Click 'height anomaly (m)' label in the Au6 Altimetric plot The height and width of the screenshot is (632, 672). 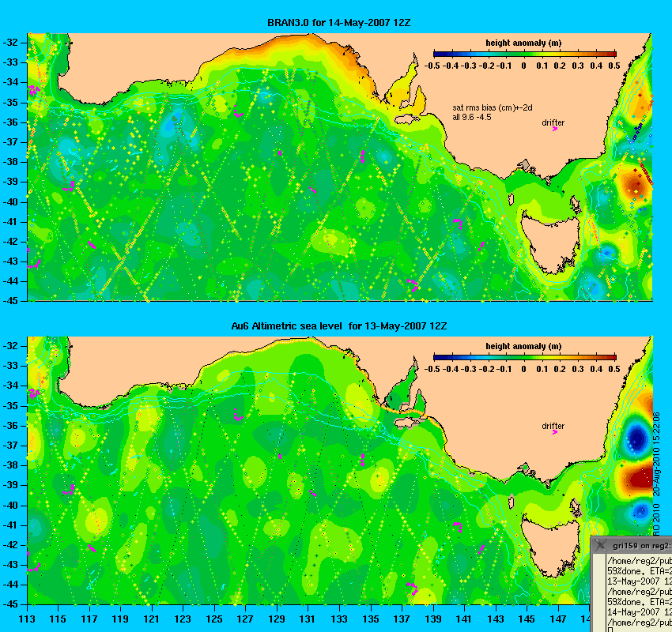click(x=523, y=346)
